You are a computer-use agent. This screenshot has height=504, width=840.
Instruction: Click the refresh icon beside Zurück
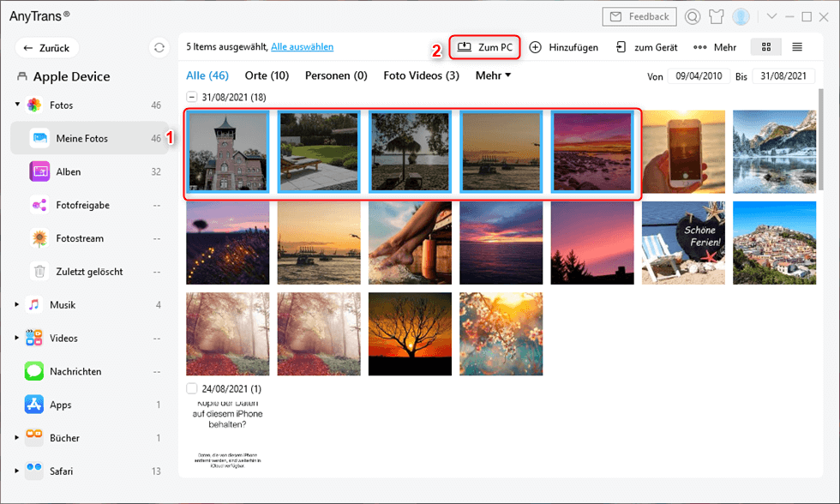159,48
